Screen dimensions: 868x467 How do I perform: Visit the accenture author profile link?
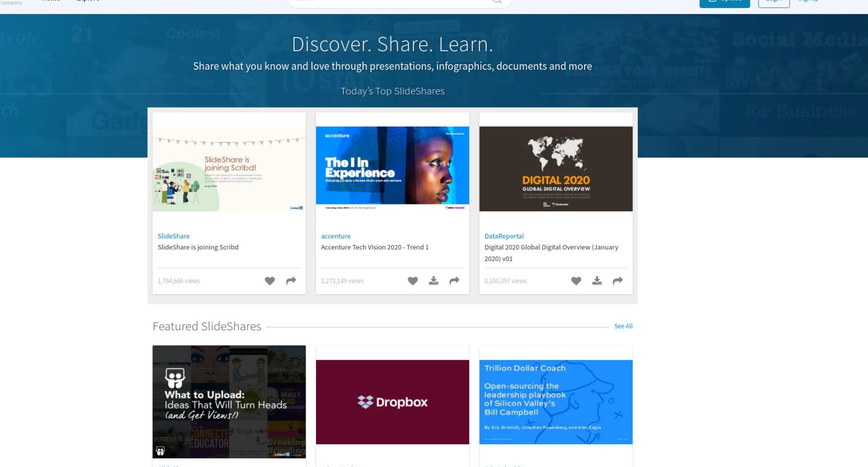[x=336, y=236]
